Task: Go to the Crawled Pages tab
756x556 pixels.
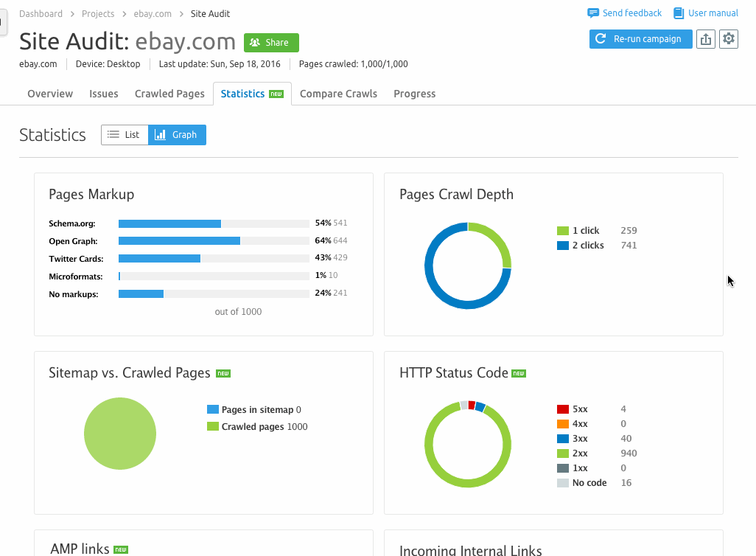Action: (169, 94)
